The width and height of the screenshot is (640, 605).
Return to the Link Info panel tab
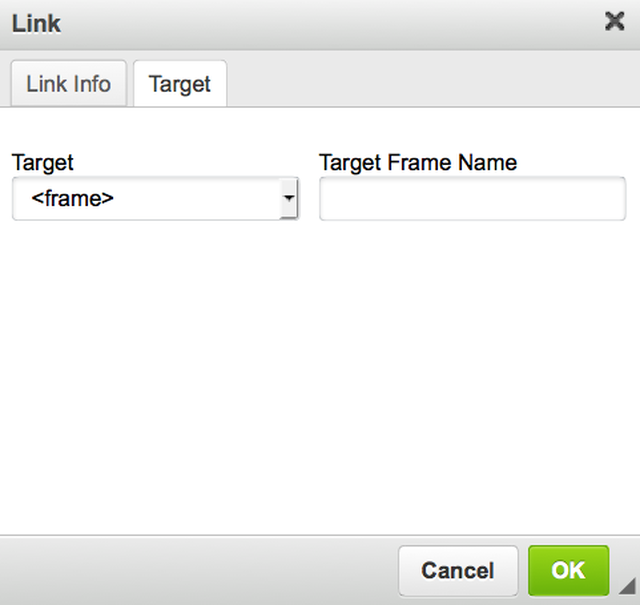click(68, 84)
